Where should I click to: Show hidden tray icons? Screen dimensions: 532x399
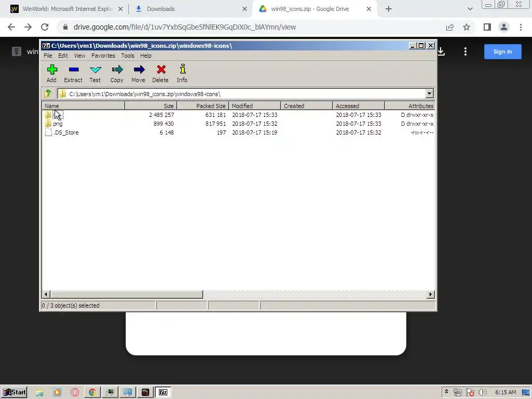[446, 392]
